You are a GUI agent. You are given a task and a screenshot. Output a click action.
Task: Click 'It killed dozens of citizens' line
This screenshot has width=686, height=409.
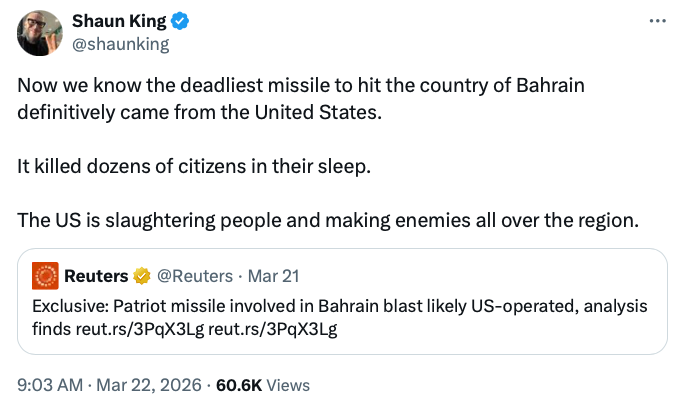(193, 166)
